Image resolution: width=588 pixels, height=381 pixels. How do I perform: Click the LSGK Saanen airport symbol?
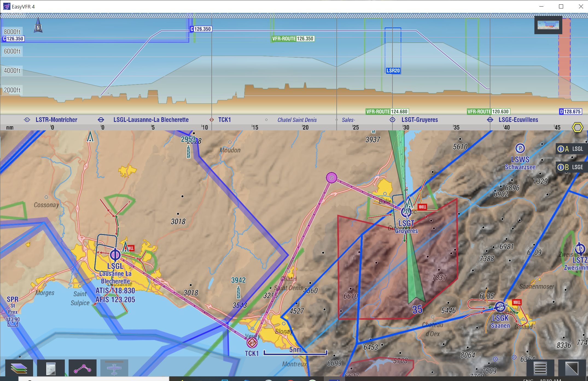500,307
